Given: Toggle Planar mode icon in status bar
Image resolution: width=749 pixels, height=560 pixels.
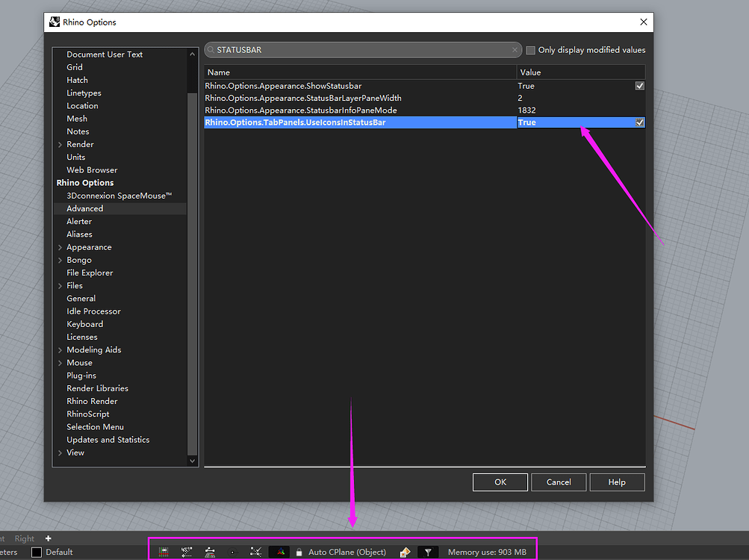Looking at the screenshot, I should (x=210, y=552).
